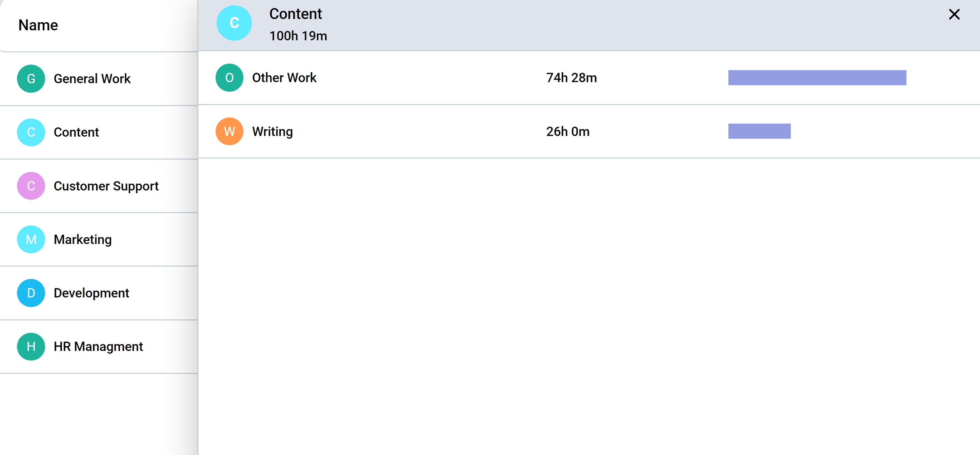This screenshot has height=455, width=980.
Task: Open the Development project
Action: pos(91,293)
